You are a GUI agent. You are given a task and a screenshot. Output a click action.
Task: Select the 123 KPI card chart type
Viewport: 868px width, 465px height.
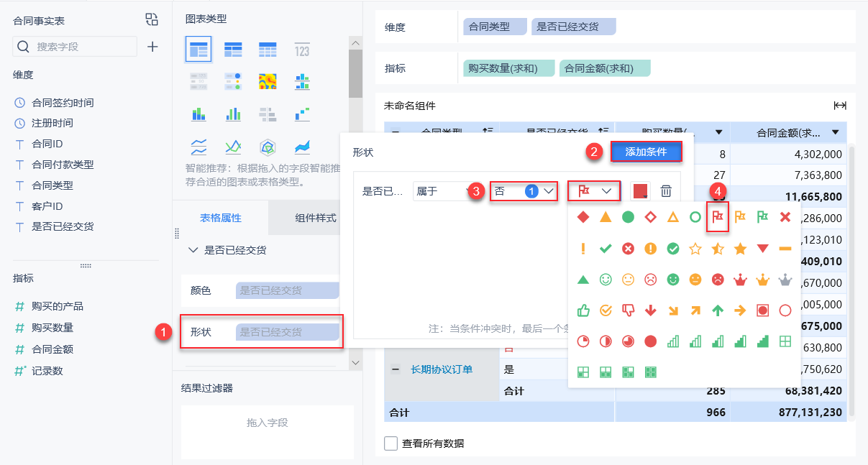pos(302,50)
